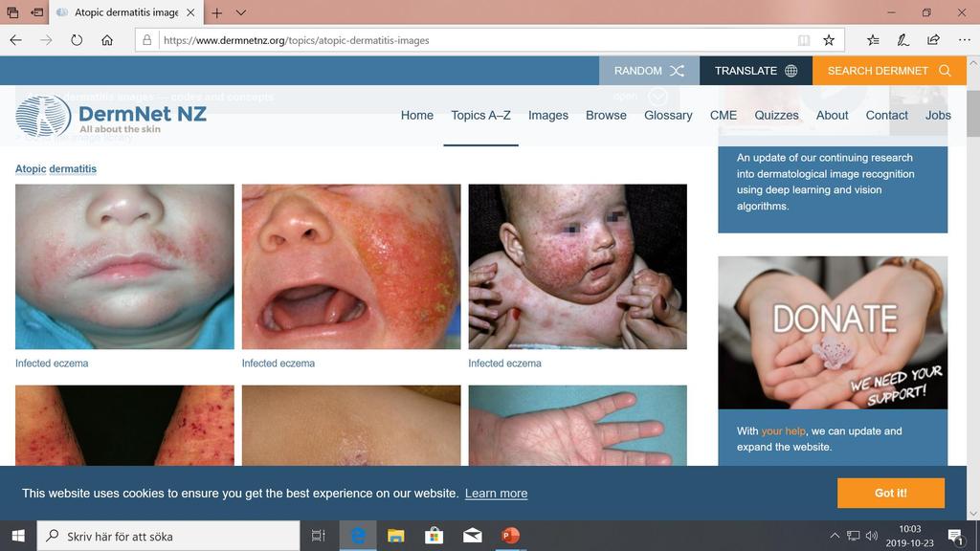980x551 pixels.
Task: Open Task View on the taskbar
Action: point(318,536)
